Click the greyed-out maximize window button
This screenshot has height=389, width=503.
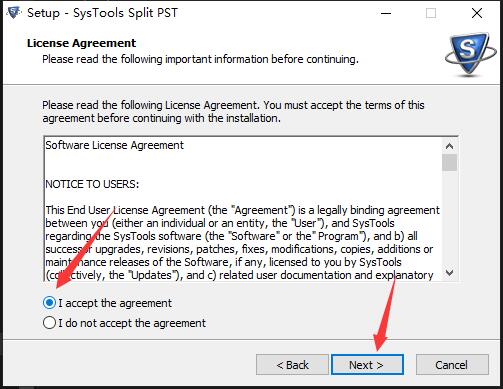[431, 13]
